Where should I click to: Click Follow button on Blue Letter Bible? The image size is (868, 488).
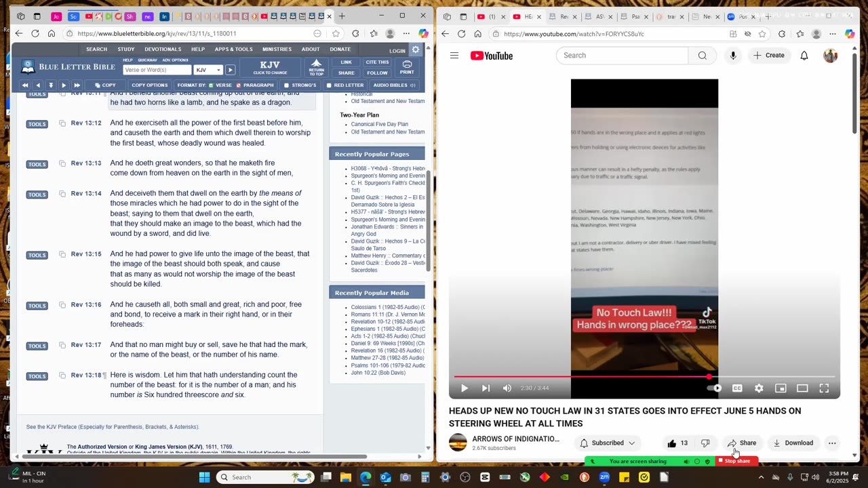377,73
